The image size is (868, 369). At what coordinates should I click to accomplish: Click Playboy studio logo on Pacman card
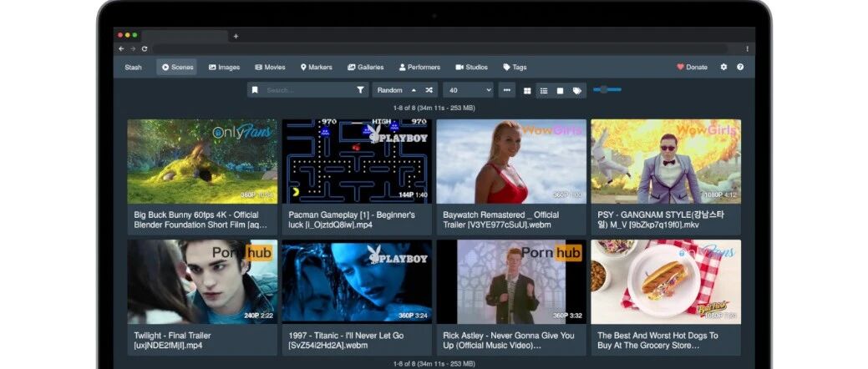coord(398,134)
